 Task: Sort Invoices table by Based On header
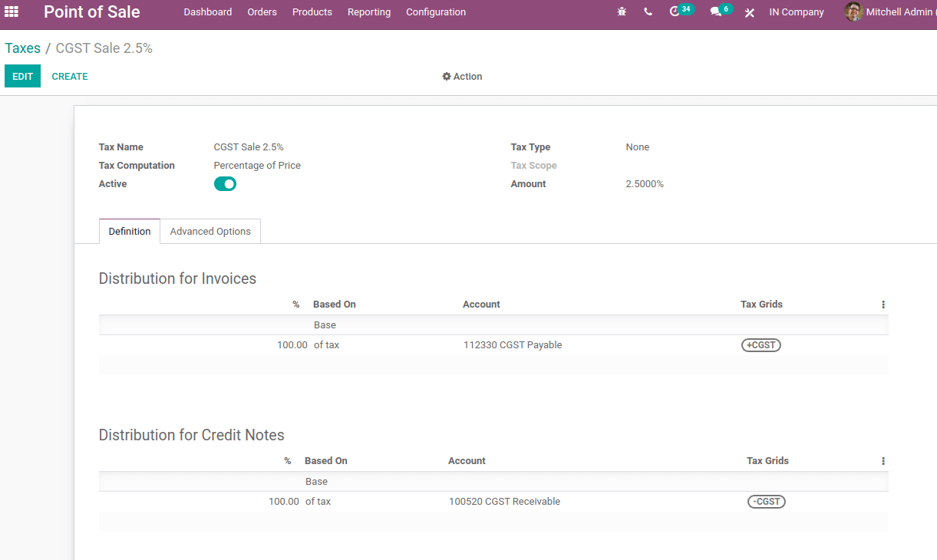click(x=335, y=305)
